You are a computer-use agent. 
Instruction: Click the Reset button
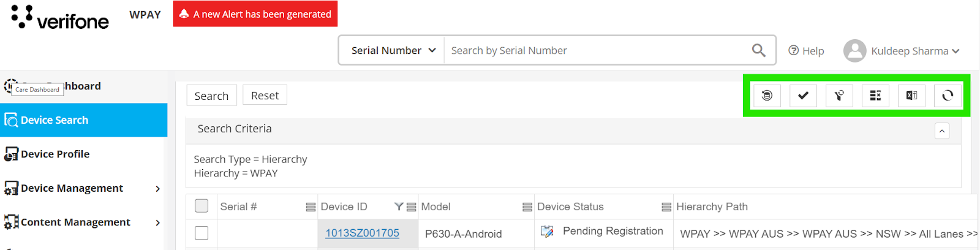point(265,96)
